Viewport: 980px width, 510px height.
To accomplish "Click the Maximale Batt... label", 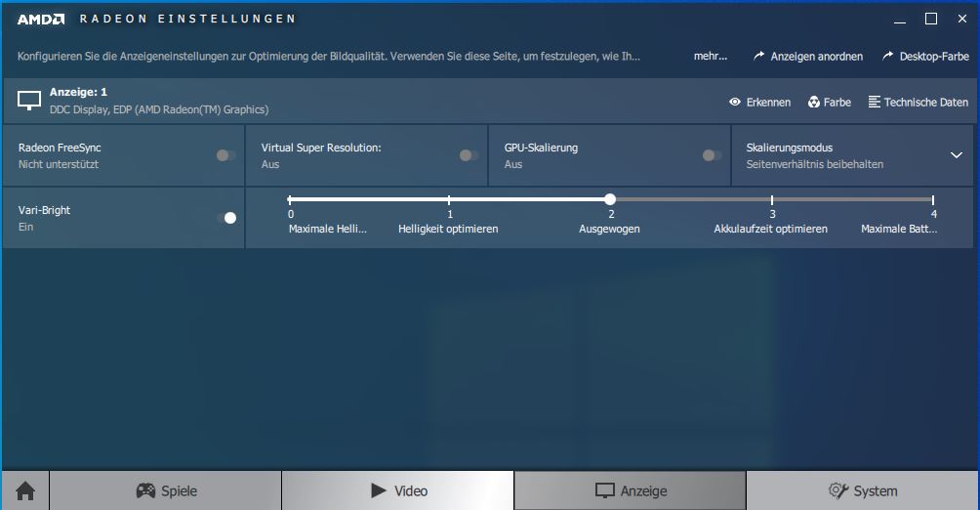I will (899, 229).
